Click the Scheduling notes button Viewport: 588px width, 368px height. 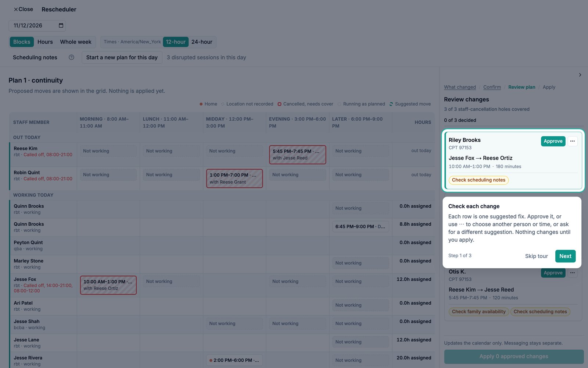pyautogui.click(x=35, y=57)
